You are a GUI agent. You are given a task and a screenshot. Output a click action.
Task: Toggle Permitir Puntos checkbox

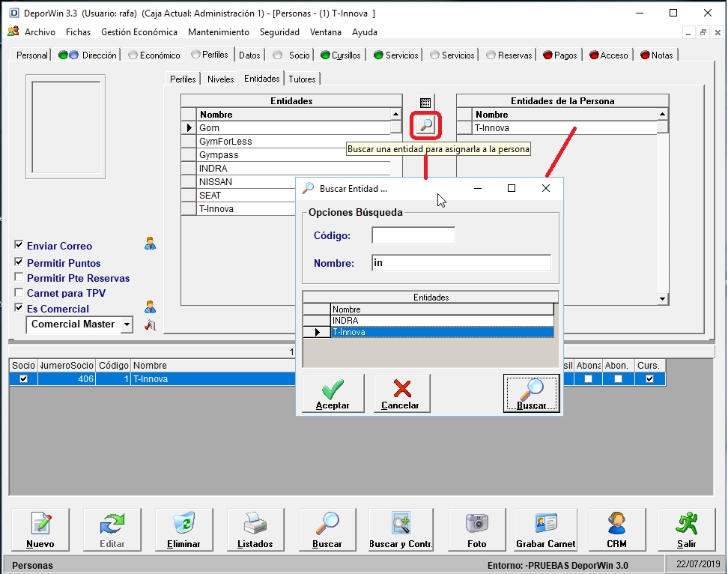19,262
